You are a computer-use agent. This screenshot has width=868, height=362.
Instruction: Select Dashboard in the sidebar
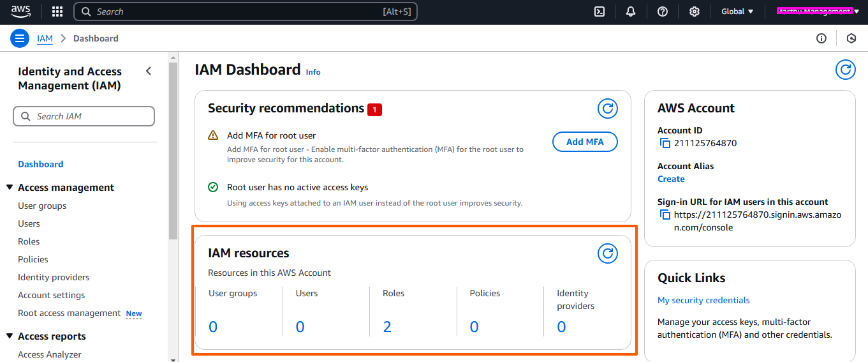point(41,164)
